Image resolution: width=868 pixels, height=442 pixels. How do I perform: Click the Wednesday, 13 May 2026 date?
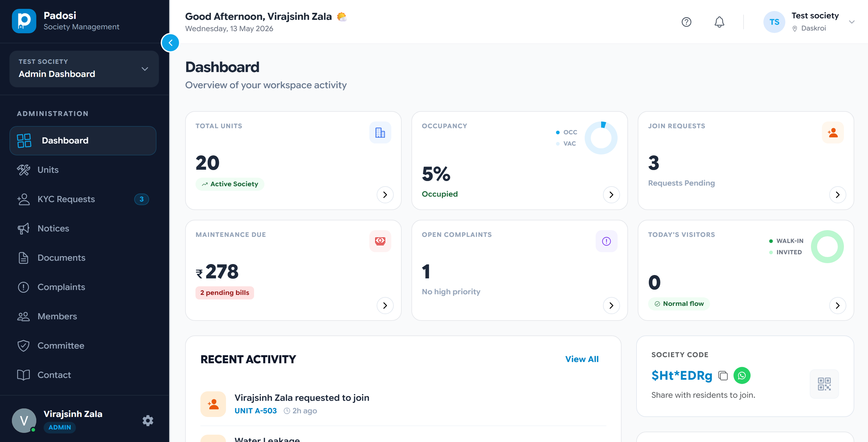(x=229, y=29)
